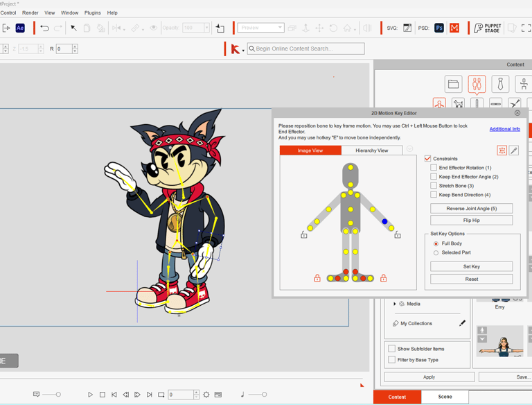Open the Help menu
The height and width of the screenshot is (405, 532).
point(112,13)
